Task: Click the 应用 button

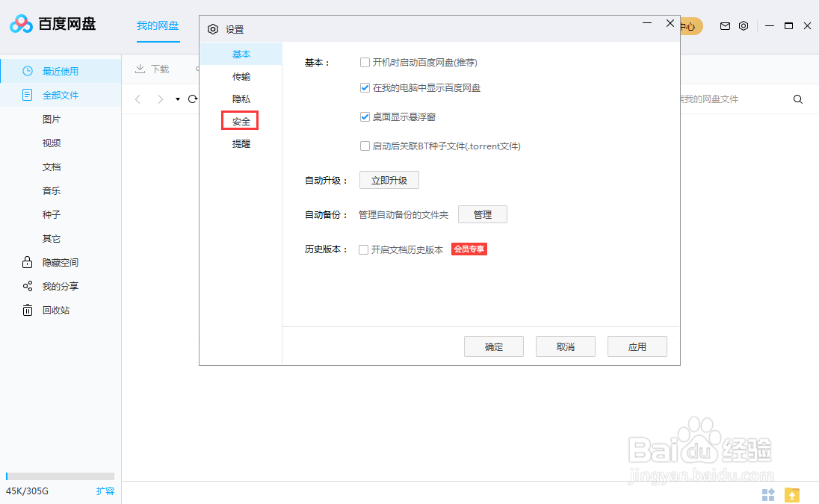Action: click(637, 346)
